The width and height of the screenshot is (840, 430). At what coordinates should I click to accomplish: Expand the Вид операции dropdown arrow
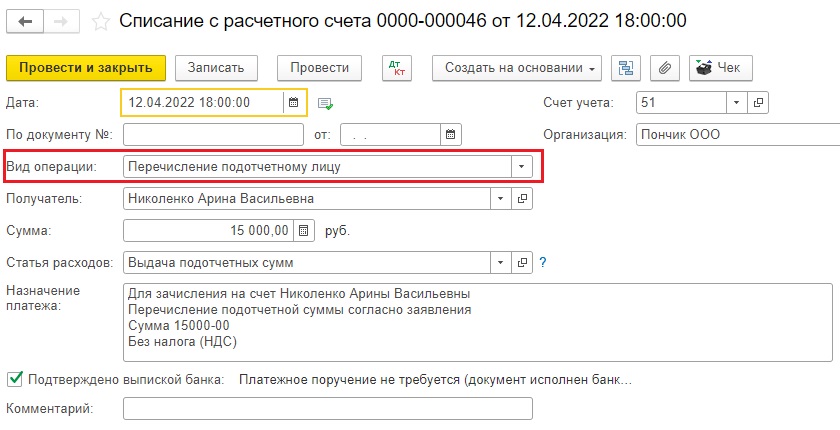point(521,167)
